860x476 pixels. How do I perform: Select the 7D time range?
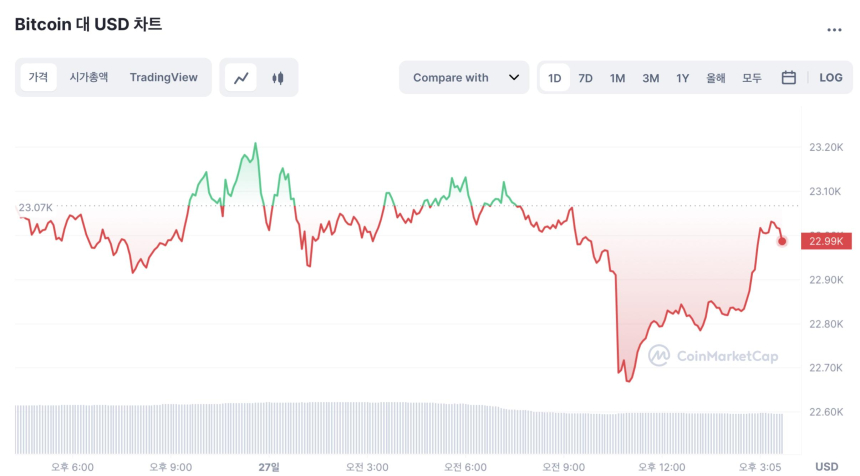[586, 77]
